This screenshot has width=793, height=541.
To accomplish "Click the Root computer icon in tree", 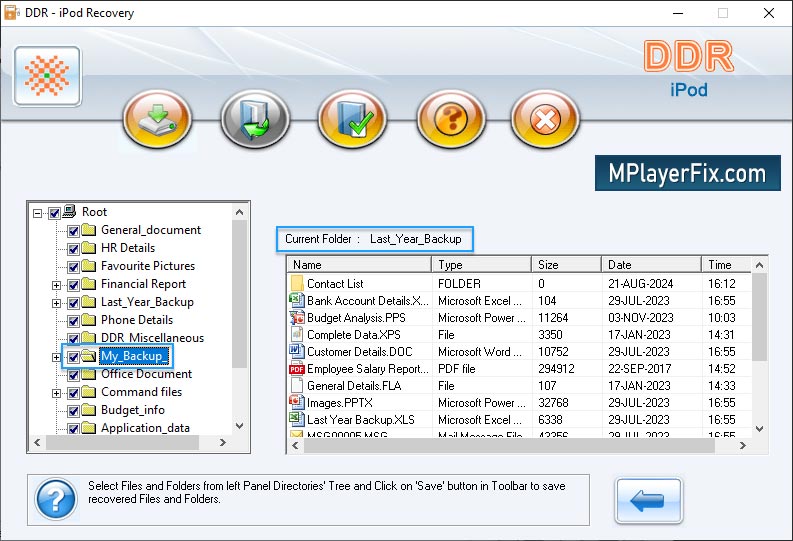I will point(69,211).
